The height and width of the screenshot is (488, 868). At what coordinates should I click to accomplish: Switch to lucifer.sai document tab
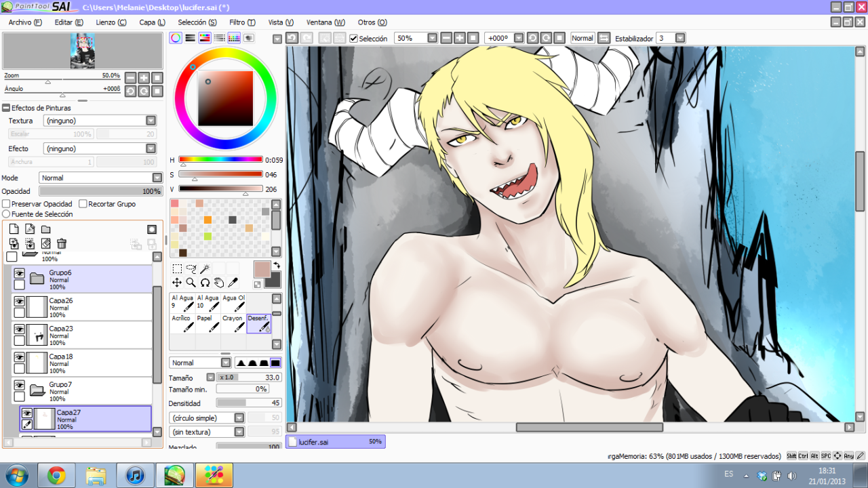(x=335, y=441)
